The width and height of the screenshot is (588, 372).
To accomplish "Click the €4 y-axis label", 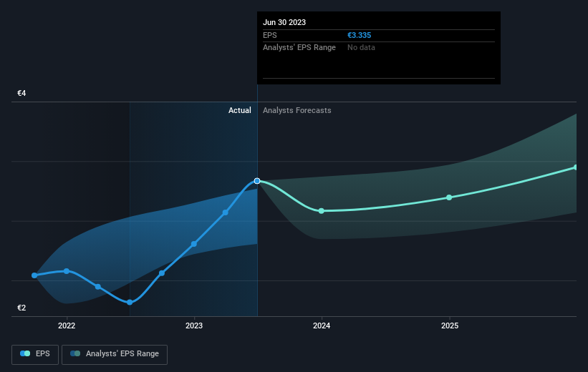I will coord(21,93).
